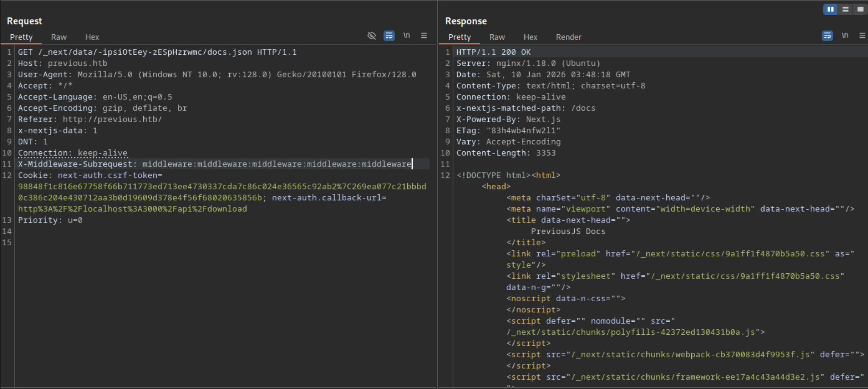Switch to side-by-side layout icon

click(x=830, y=9)
